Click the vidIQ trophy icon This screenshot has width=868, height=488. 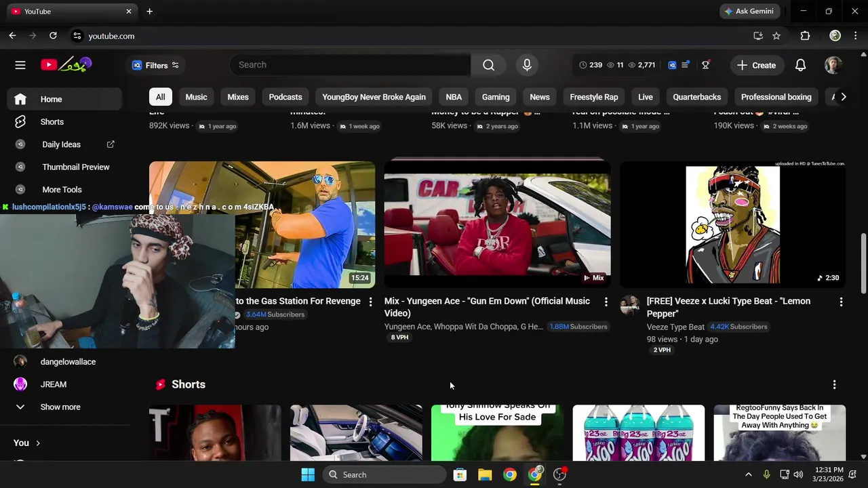click(x=705, y=65)
